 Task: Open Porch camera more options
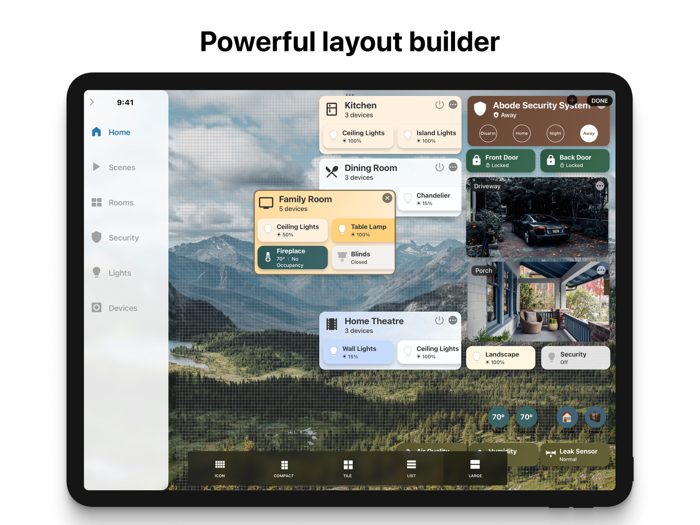pyautogui.click(x=601, y=270)
